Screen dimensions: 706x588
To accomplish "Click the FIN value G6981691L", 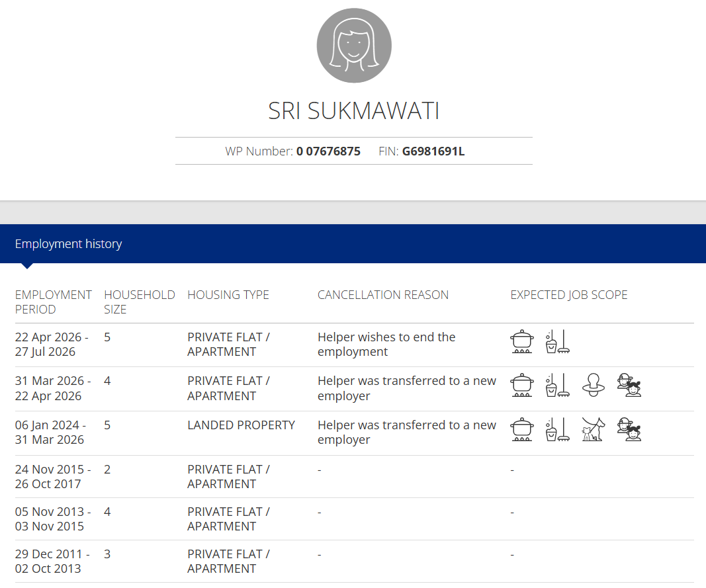I will [433, 151].
